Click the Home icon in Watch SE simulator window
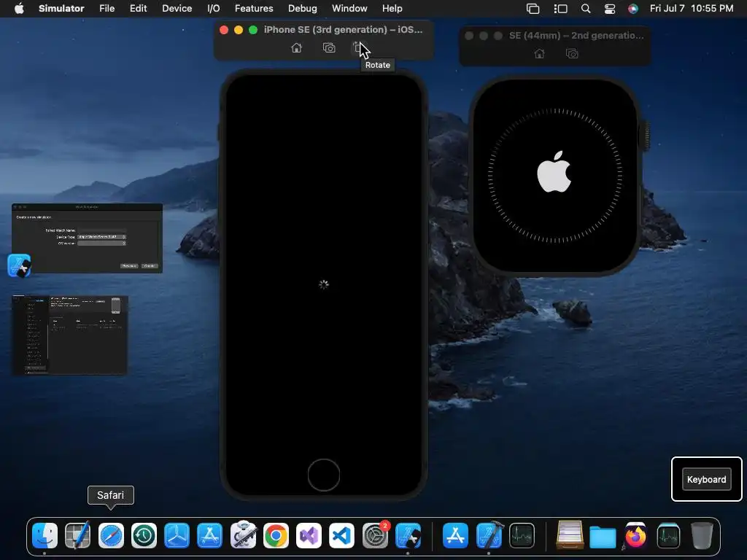 [539, 54]
